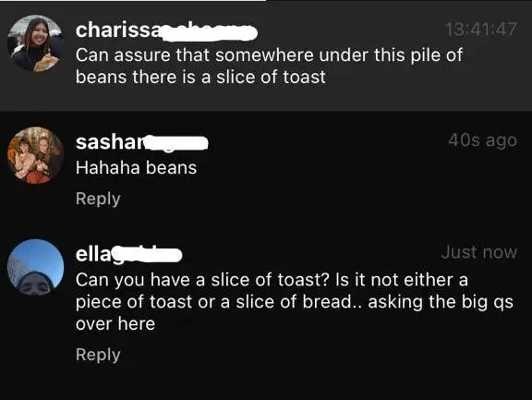Reply to ella's slice of toast comment
The width and height of the screenshot is (532, 400).
pos(98,355)
